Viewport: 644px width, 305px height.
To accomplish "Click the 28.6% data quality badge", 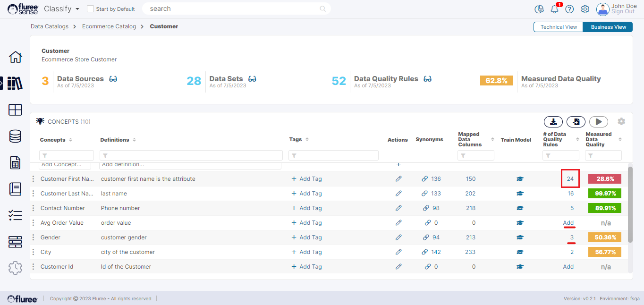I will [604, 179].
